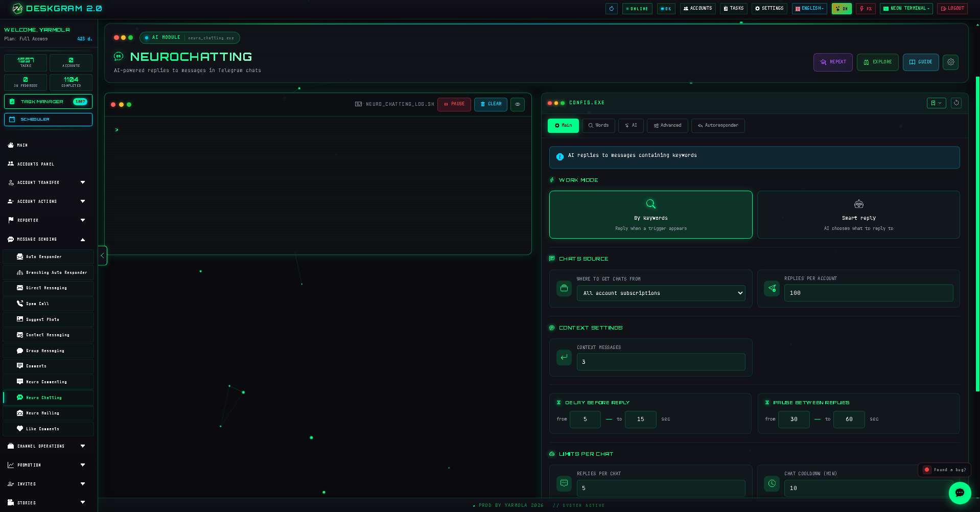980x512 pixels.
Task: Open Spam Call from the sidebar
Action: [48, 304]
